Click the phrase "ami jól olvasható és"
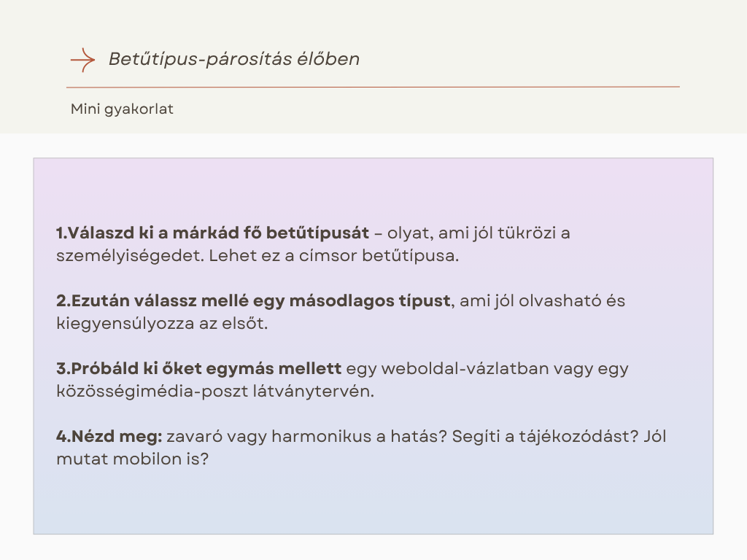This screenshot has width=747, height=560. click(543, 300)
